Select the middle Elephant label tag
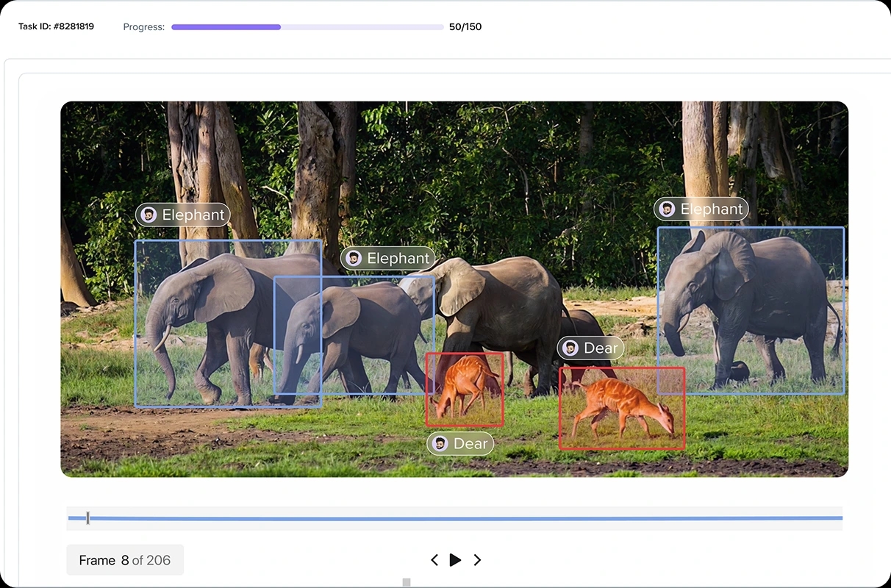The width and height of the screenshot is (891, 588). (388, 258)
